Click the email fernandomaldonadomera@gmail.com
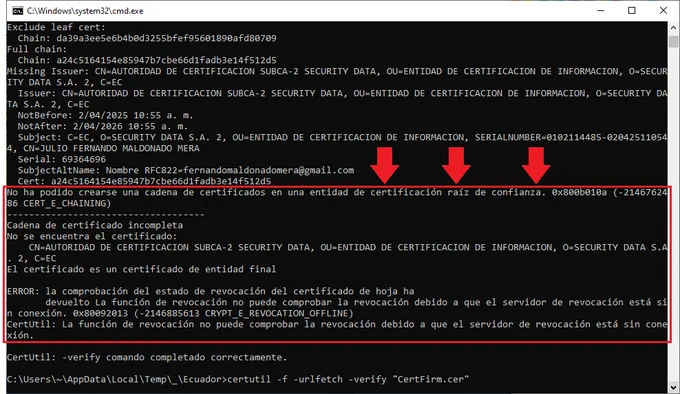Screen dimensions: 680x394 coord(268,170)
